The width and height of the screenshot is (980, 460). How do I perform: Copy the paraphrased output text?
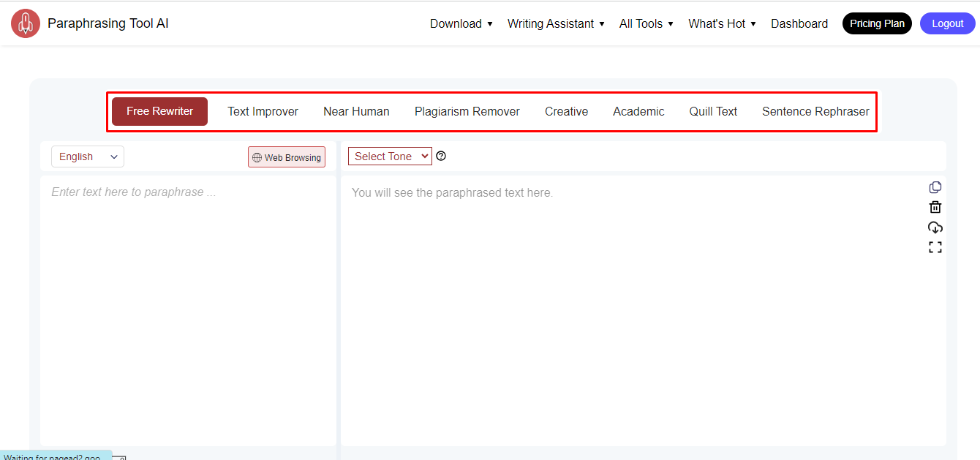(935, 188)
